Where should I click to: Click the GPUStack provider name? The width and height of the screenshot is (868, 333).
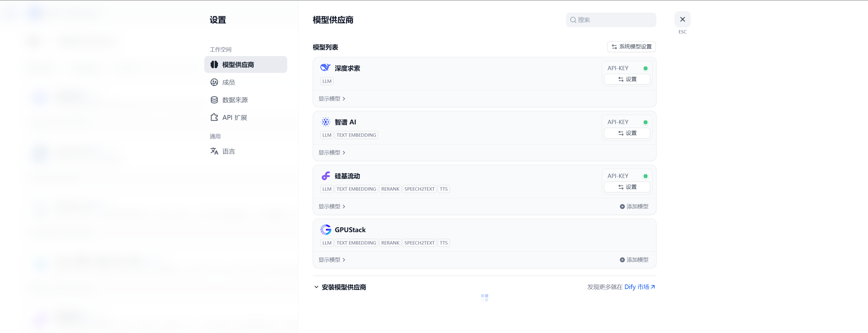[x=350, y=230]
